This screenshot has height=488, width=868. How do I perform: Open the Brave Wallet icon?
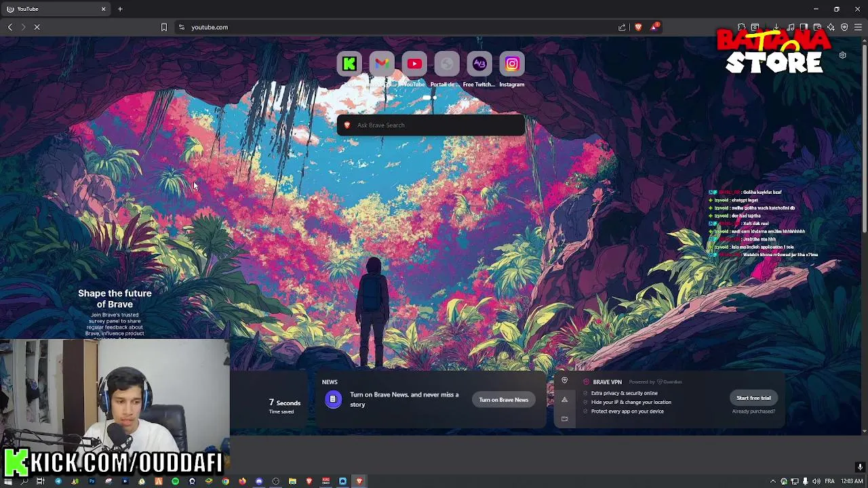817,27
